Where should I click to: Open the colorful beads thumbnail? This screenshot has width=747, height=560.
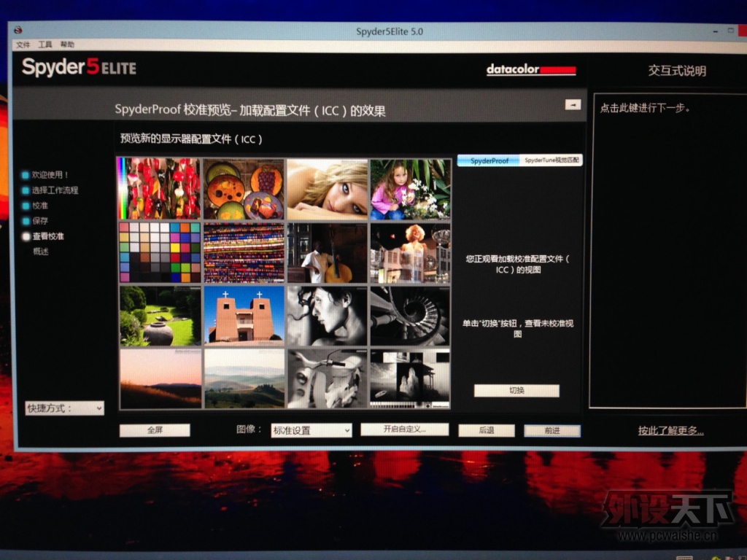[x=244, y=252]
